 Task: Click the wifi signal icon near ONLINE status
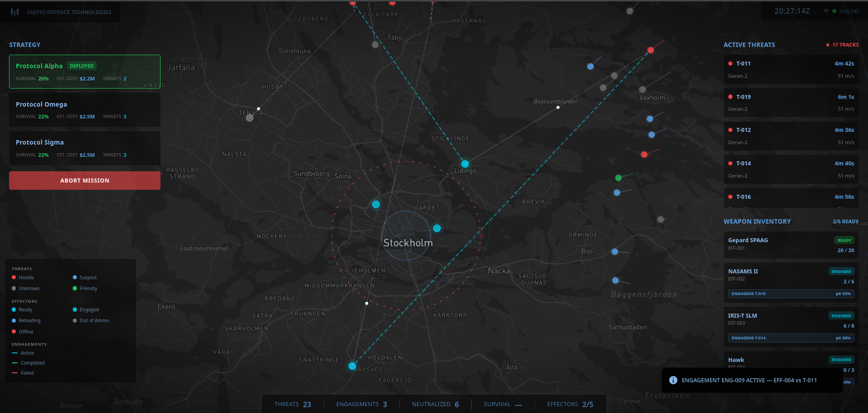point(826,11)
